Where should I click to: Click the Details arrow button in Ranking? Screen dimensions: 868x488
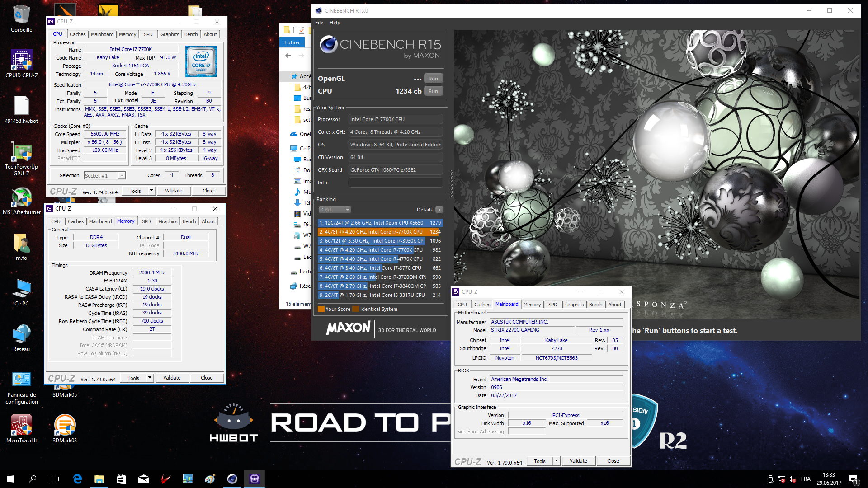[x=439, y=210]
